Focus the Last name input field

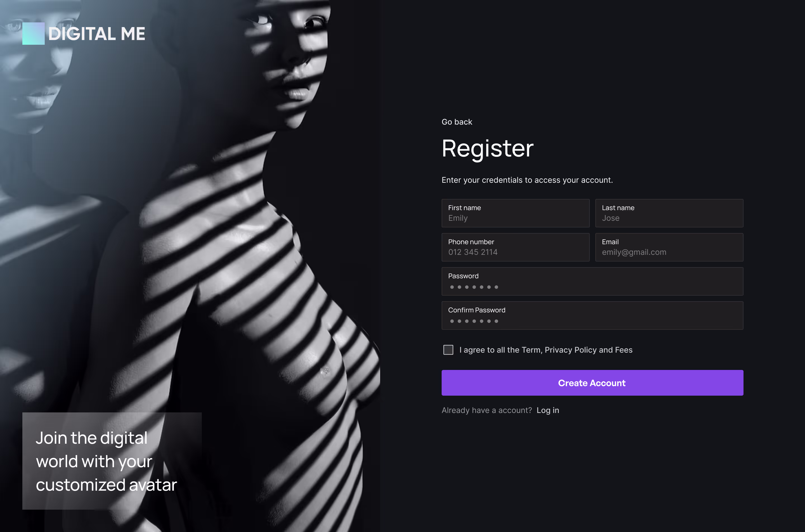coord(669,213)
